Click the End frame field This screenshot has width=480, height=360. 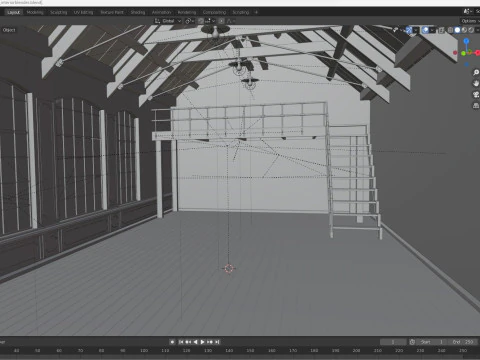(462, 342)
